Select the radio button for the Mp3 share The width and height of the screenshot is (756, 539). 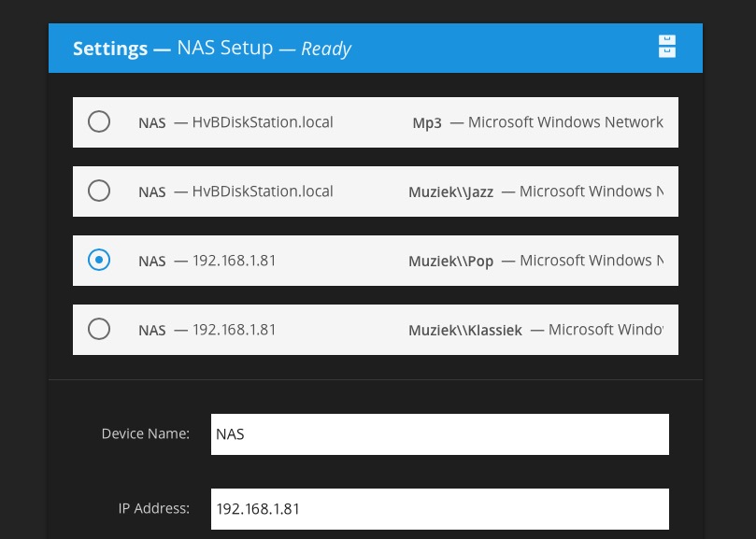coord(99,121)
